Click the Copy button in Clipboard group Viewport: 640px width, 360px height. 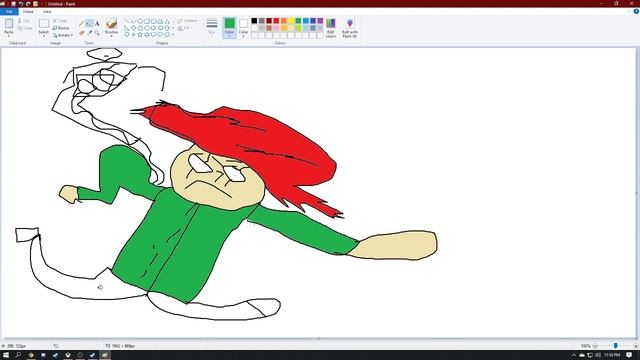click(x=25, y=28)
